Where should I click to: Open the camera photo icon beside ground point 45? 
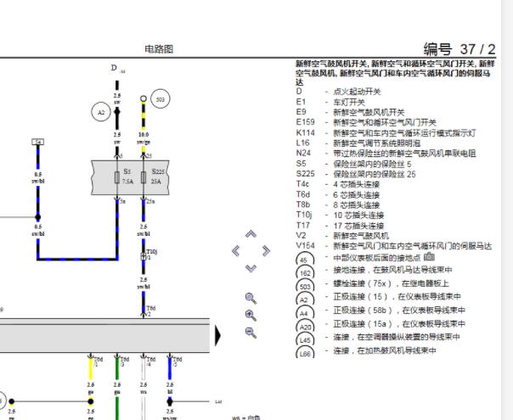point(429,257)
